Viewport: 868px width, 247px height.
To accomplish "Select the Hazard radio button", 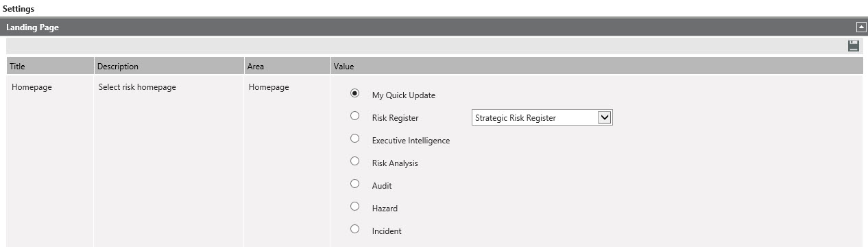I will (354, 207).
